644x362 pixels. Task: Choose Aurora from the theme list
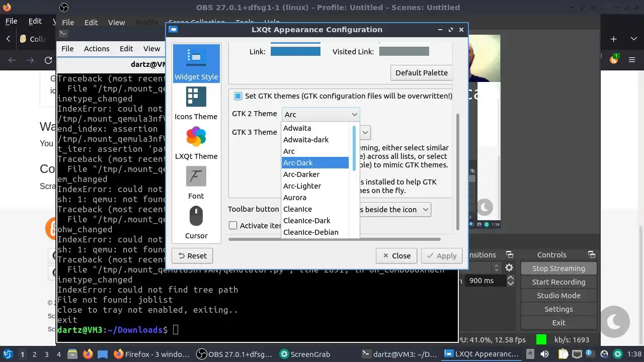pyautogui.click(x=315, y=198)
